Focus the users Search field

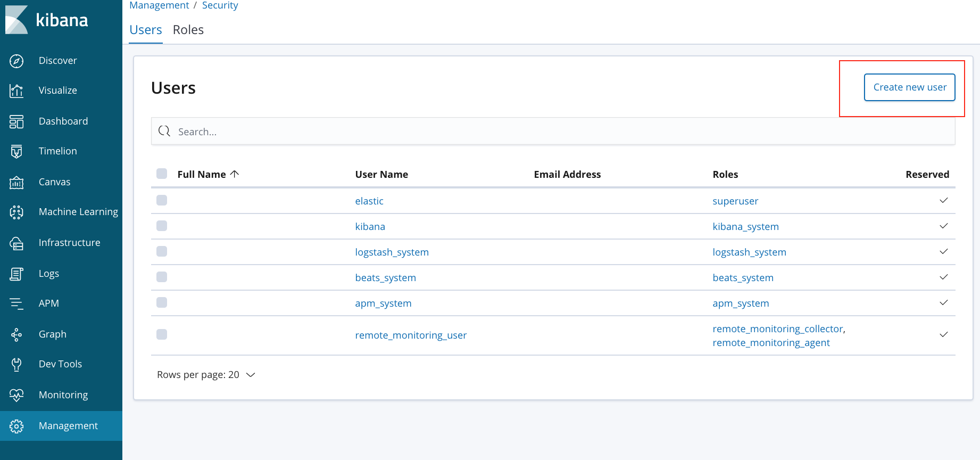(553, 131)
